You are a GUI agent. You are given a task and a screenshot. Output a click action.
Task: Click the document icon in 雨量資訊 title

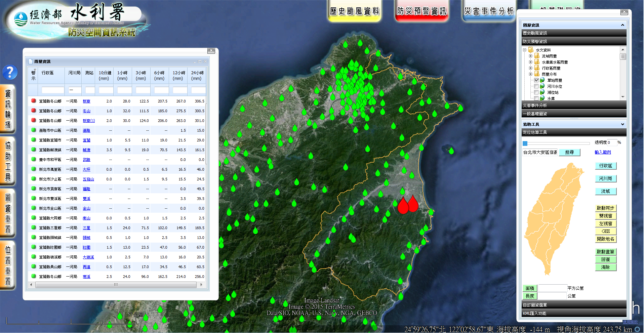pyautogui.click(x=31, y=61)
